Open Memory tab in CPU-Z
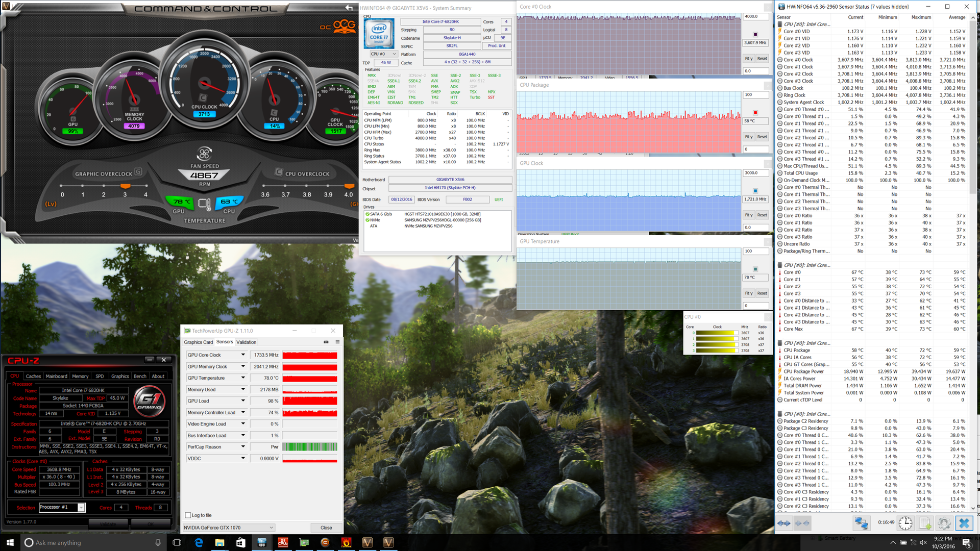 coord(80,376)
